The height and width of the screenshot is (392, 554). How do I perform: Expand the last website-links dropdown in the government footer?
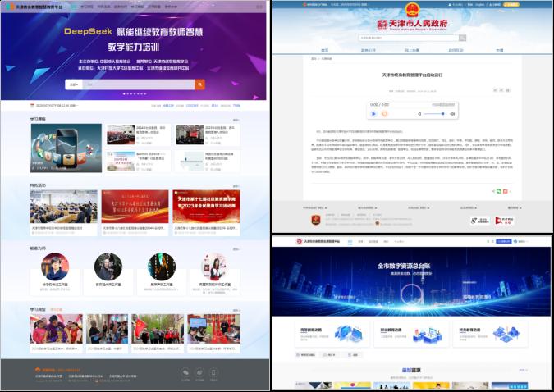tap(515, 207)
